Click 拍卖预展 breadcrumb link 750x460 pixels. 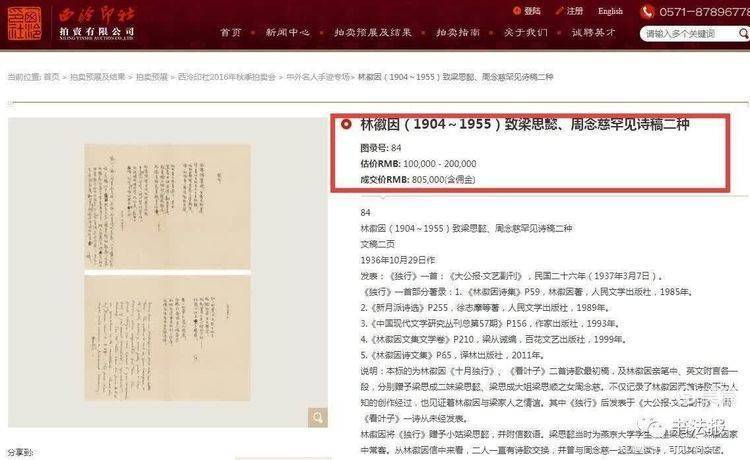coord(152,77)
